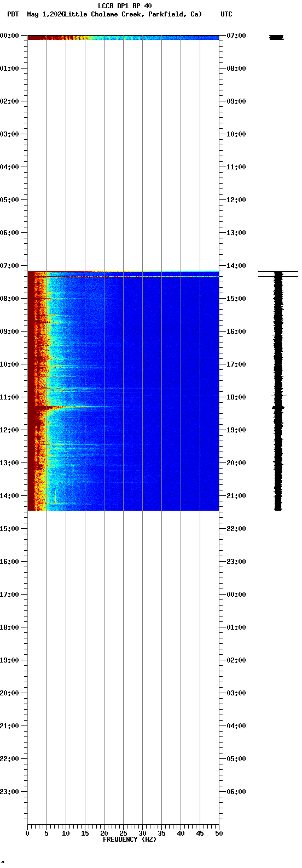
Task: Click the 'UTC' timezone label
Action: pyautogui.click(x=226, y=14)
